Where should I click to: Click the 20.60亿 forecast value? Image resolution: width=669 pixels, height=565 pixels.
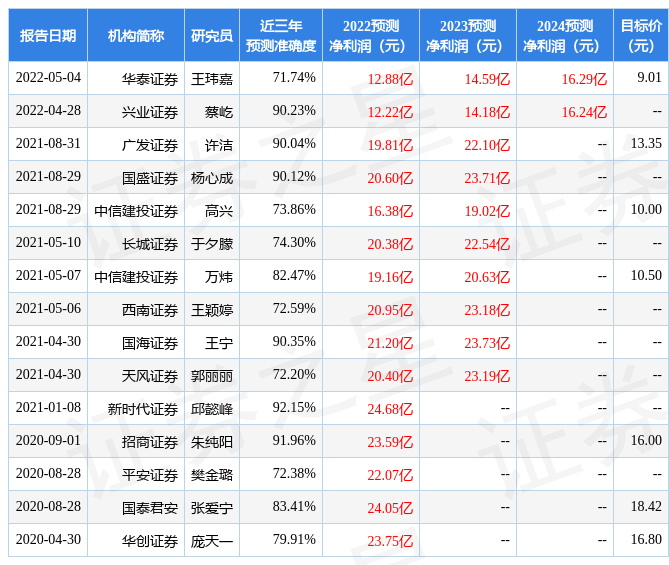coord(390,178)
